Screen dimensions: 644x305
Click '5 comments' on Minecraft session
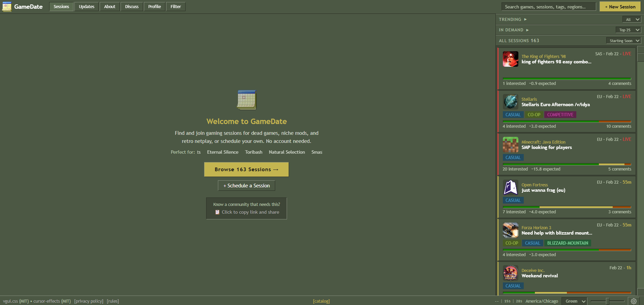pos(620,169)
